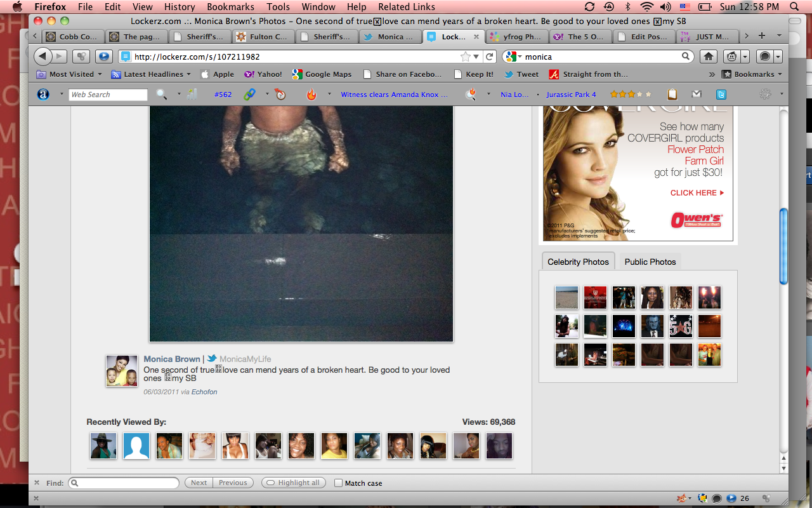Open the Latest Headlines feed dropdown
812x508 pixels.
(151, 74)
